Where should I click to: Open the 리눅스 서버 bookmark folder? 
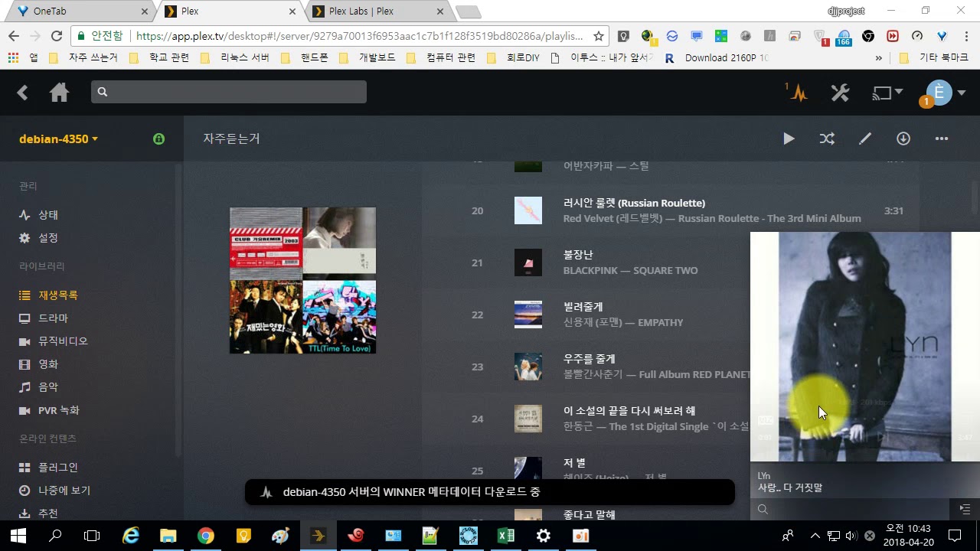pyautogui.click(x=236, y=57)
